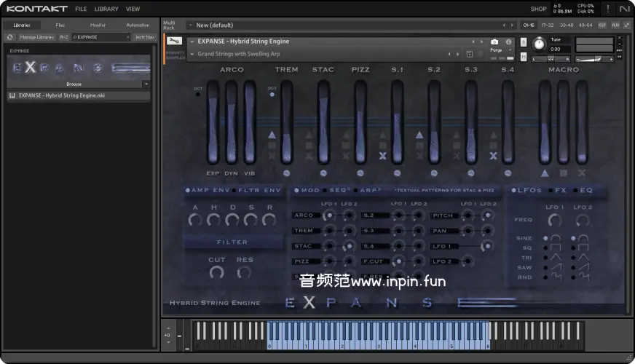The width and height of the screenshot is (635, 364).
Task: Click the SHOP link in the header
Action: 538,9
